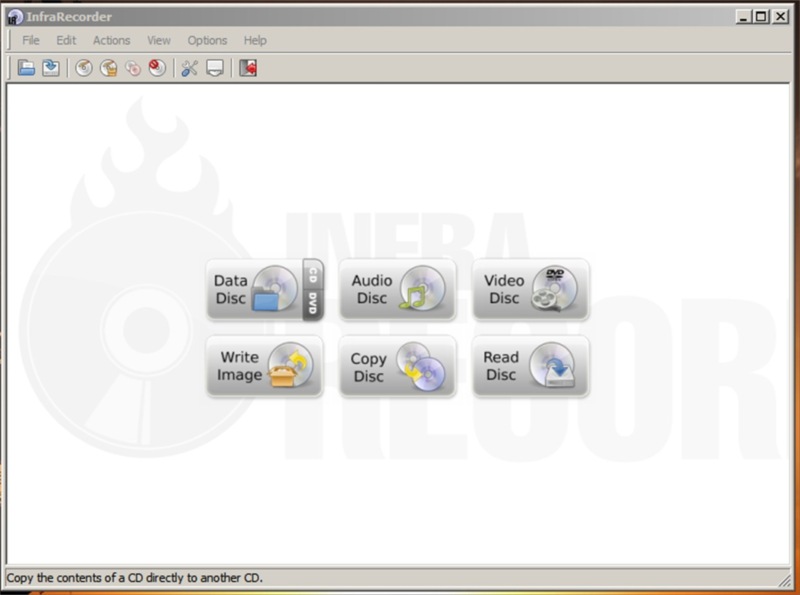
Task: Click the erase disc icon with red mark
Action: coord(157,68)
